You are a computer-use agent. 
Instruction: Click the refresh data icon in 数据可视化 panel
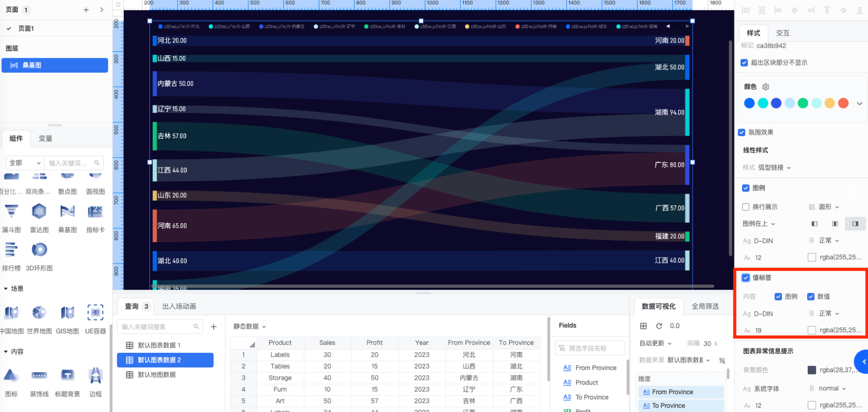[659, 326]
